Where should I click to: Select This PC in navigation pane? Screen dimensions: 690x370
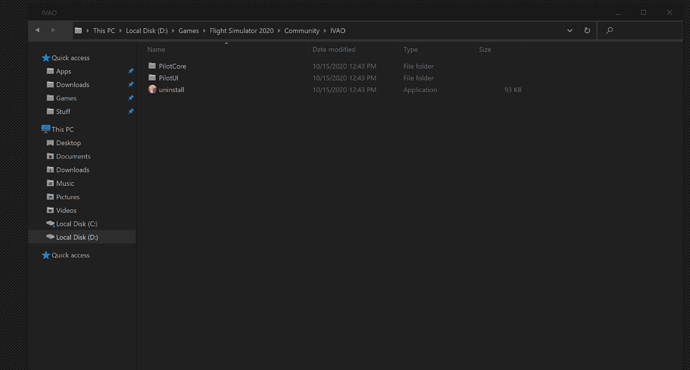coord(62,129)
